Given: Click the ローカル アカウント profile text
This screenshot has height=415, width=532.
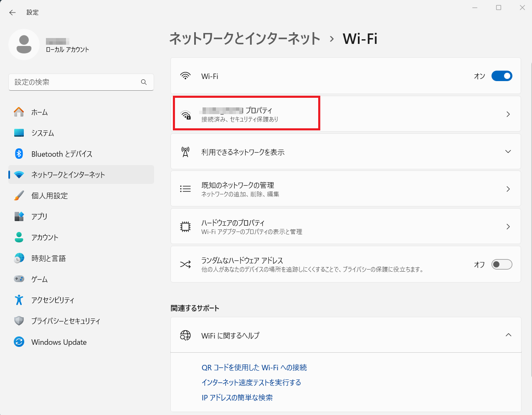Looking at the screenshot, I should (x=67, y=49).
